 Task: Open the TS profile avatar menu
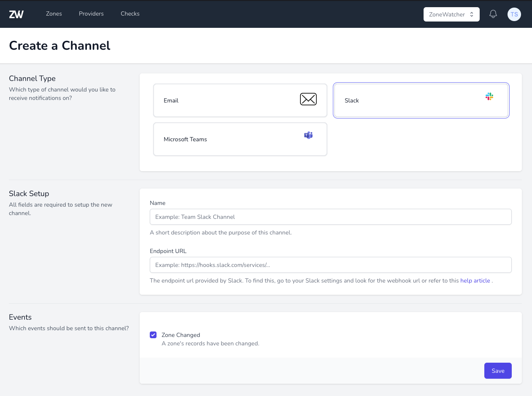point(514,14)
